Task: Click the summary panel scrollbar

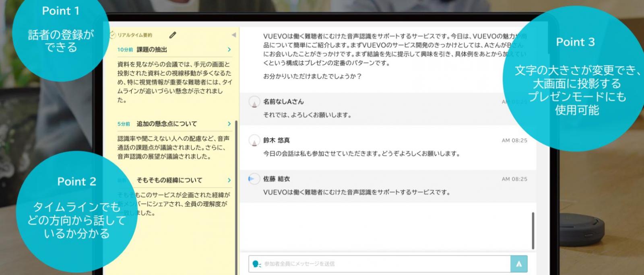Action: click(236, 197)
